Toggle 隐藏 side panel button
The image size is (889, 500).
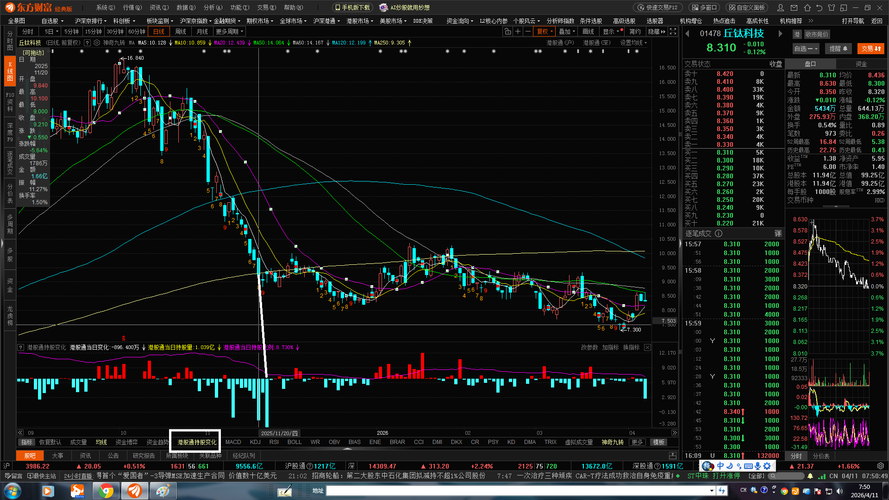tap(657, 32)
